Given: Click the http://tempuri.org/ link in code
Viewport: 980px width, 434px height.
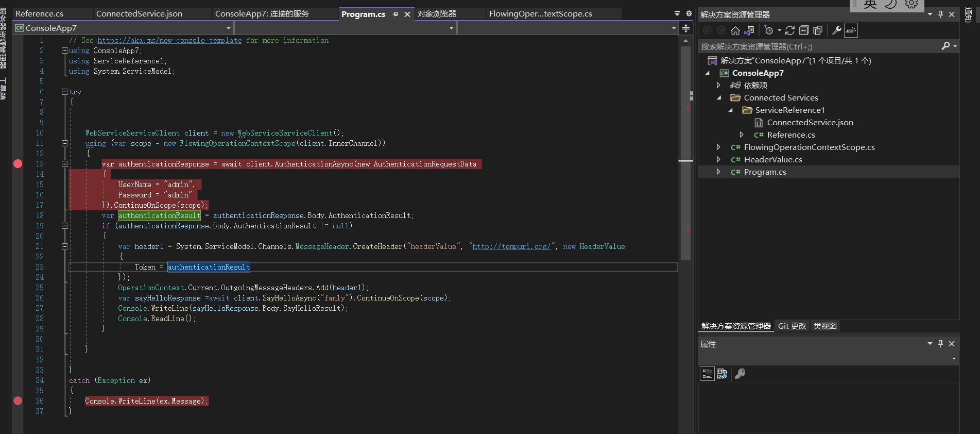Looking at the screenshot, I should [x=512, y=246].
